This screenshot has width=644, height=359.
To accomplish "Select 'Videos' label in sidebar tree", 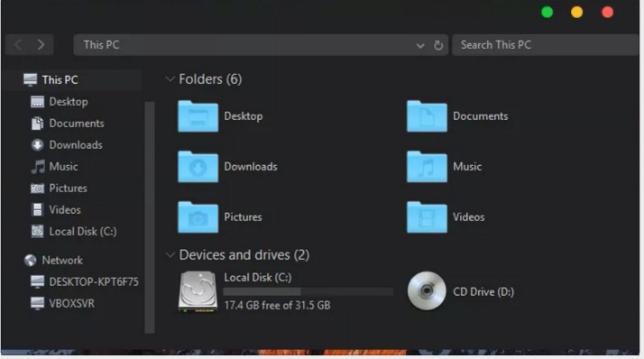I will 65,210.
